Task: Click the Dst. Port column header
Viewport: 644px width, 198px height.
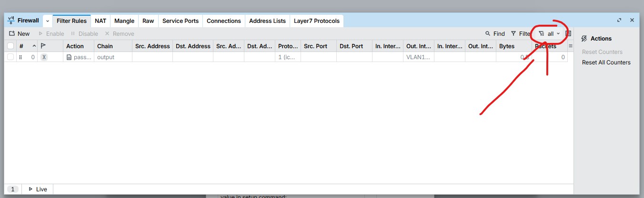Action: click(x=354, y=46)
